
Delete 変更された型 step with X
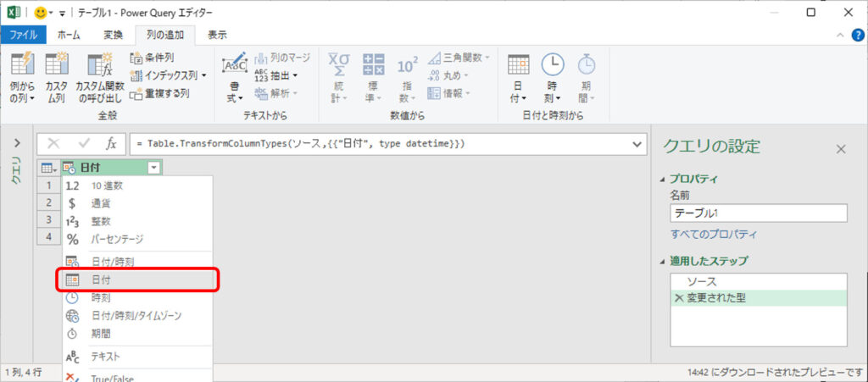(679, 298)
